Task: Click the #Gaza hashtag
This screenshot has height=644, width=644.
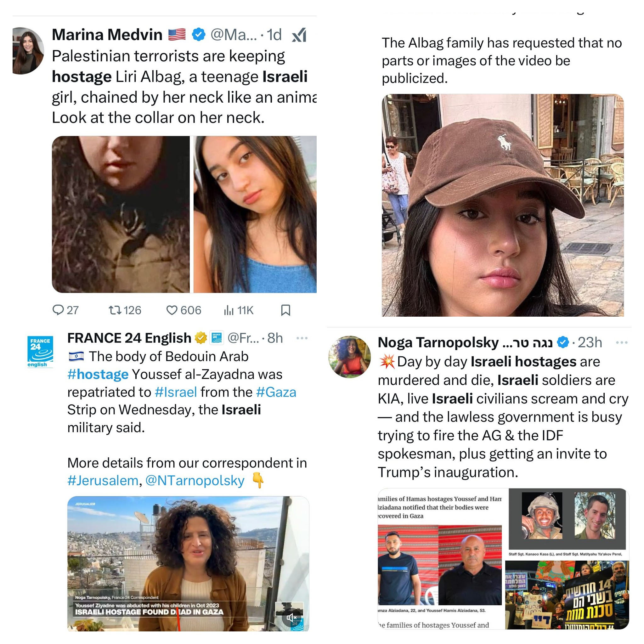Action: tap(276, 392)
